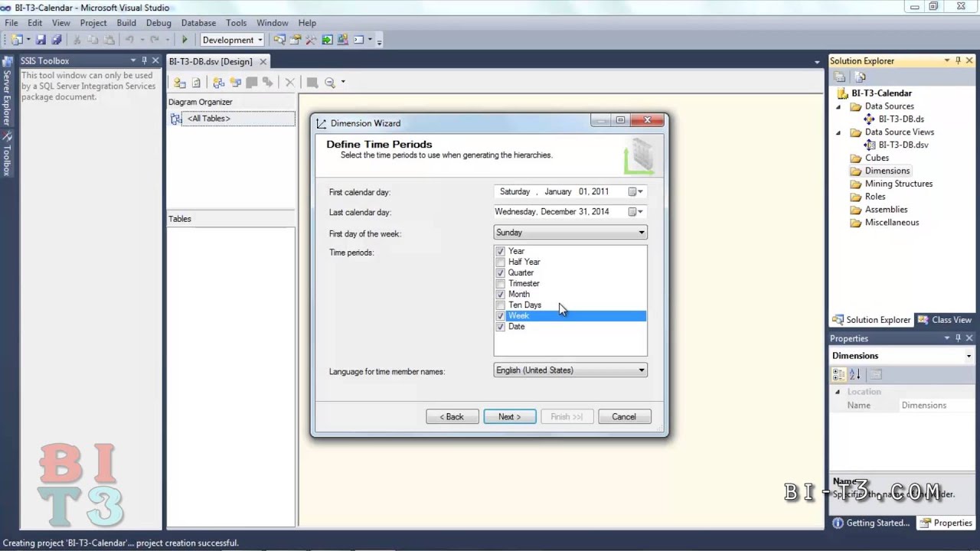Click the Refresh Data Source View icon
Image resolution: width=980 pixels, height=551 pixels.
[x=197, y=83]
